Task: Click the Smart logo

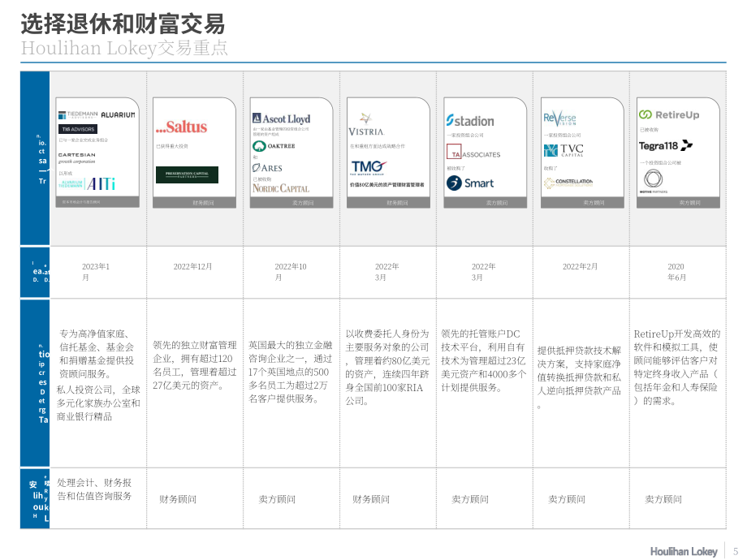Action: click(470, 183)
